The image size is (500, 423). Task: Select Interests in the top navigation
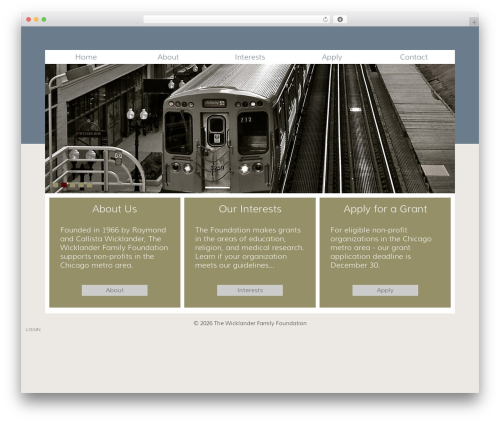tap(250, 57)
